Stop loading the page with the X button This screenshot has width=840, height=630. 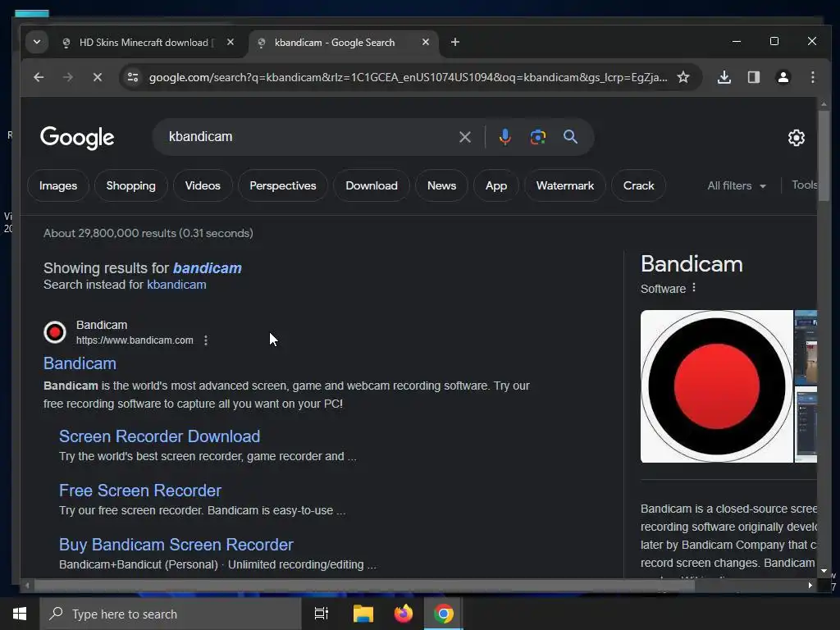[97, 77]
